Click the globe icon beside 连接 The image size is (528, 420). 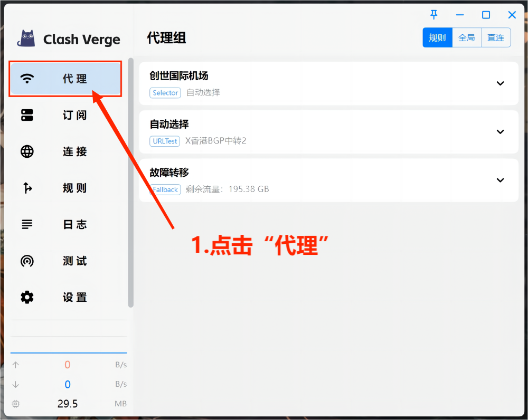click(27, 151)
